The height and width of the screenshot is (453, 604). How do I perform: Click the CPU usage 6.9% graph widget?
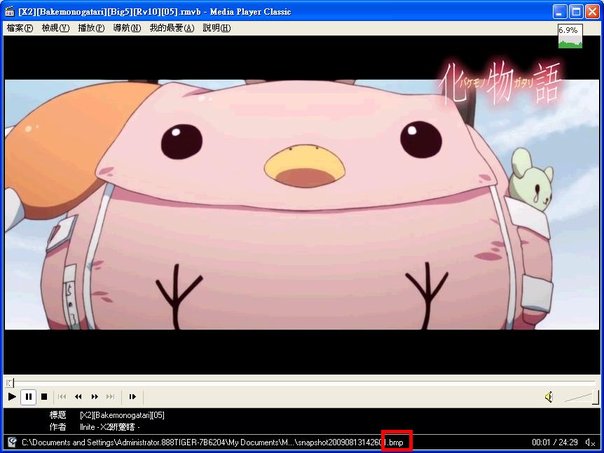570,36
